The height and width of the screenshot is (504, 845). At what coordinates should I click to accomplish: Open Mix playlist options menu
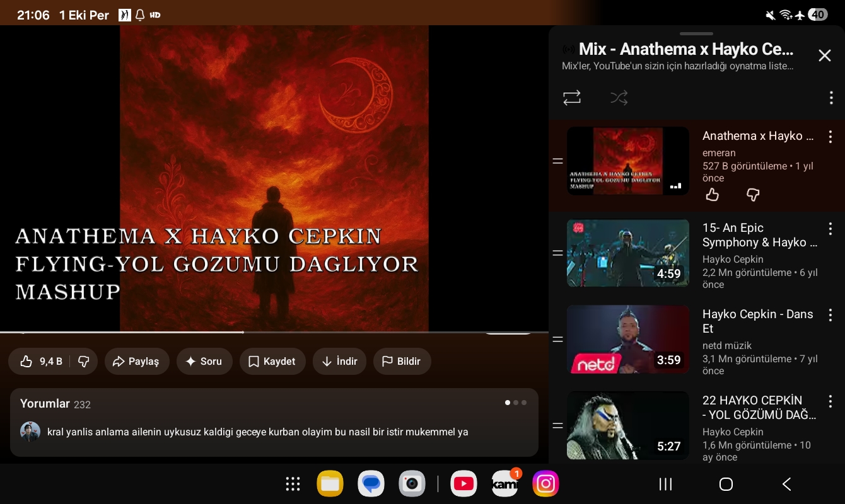(x=831, y=98)
